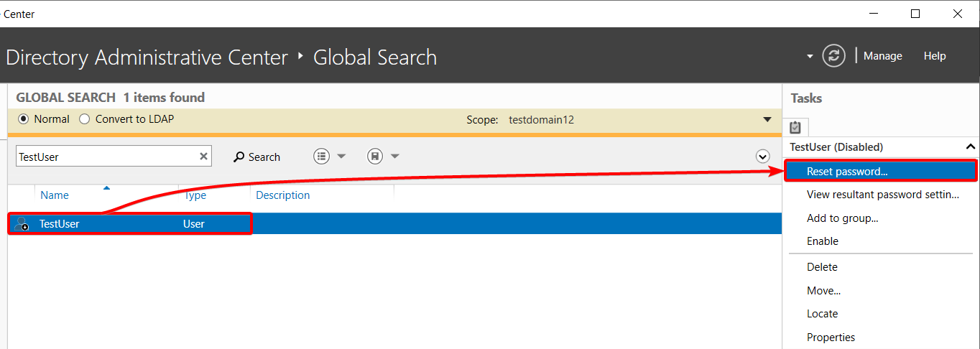The height and width of the screenshot is (349, 980).
Task: Click Global Search in the breadcrumb
Action: click(375, 57)
